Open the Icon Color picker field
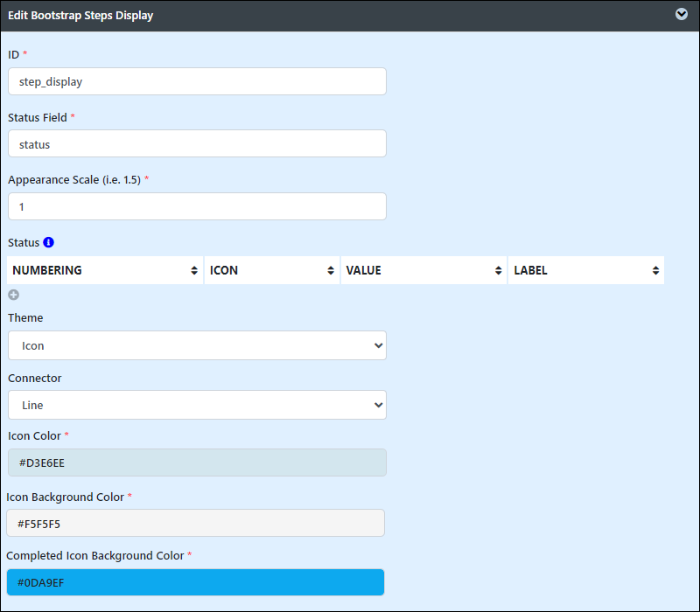Screen dimensions: 700x612 (197, 462)
